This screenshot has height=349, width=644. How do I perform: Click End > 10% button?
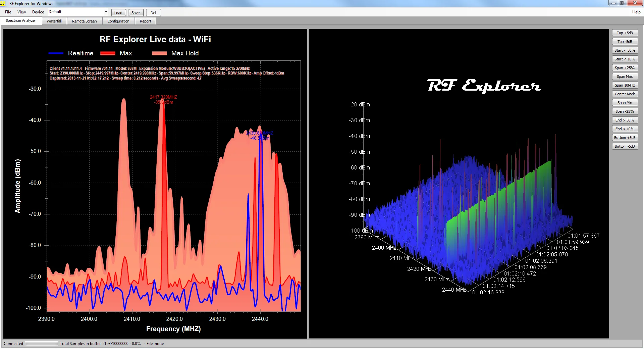point(625,129)
